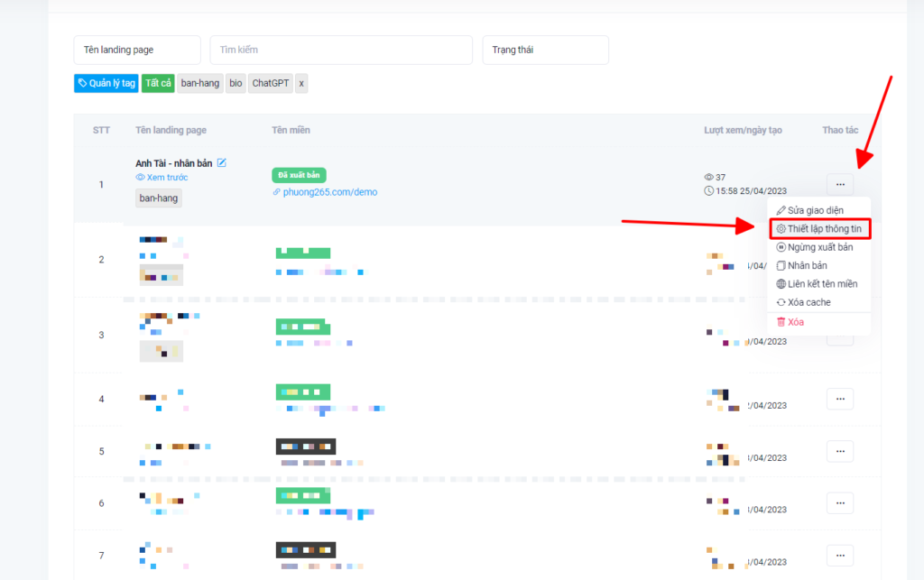Click into the 'Tìm kiếm' search field
The width and height of the screenshot is (924, 580).
tap(340, 51)
